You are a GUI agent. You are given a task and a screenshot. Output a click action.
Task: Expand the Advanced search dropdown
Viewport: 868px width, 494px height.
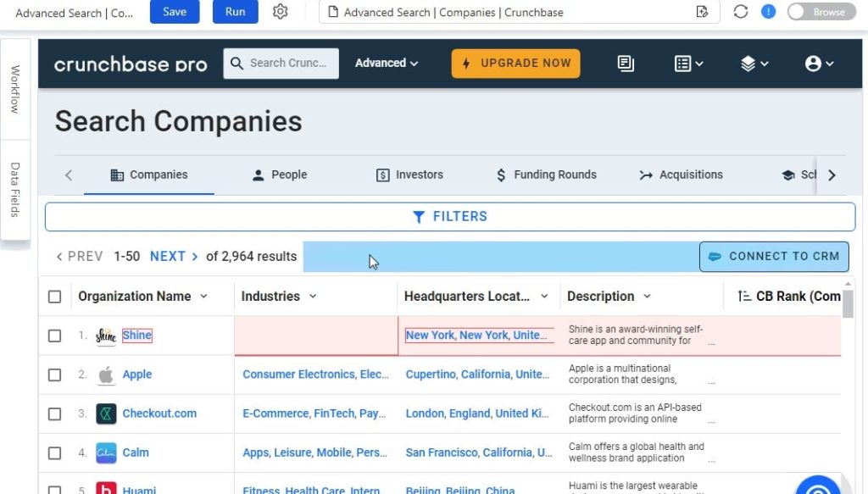click(x=387, y=63)
